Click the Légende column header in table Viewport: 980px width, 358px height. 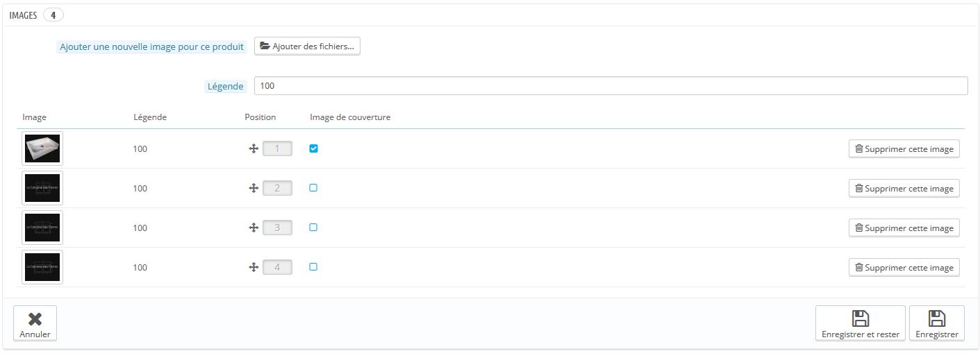[150, 117]
